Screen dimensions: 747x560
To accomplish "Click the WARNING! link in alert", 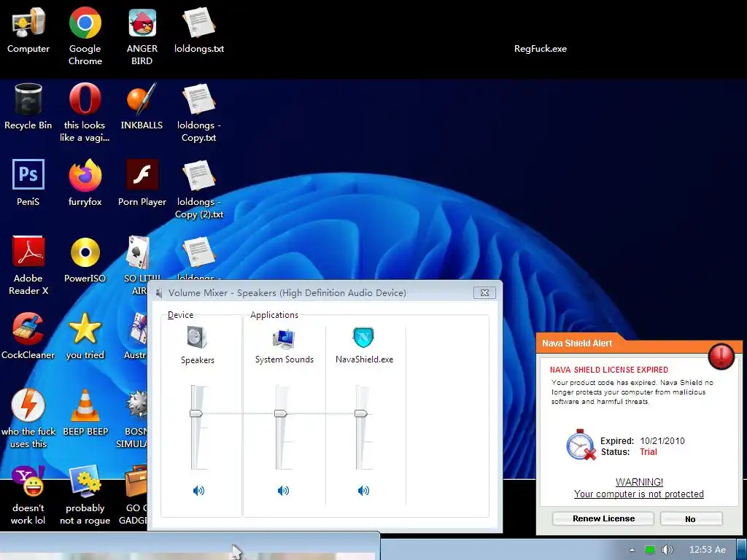I will point(639,482).
